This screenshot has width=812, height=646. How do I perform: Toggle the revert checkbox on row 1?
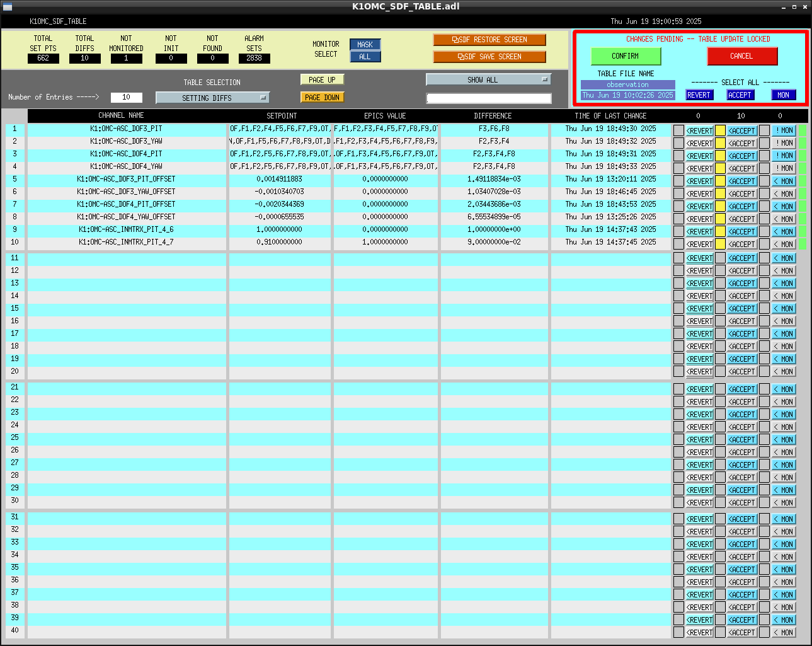tap(678, 130)
